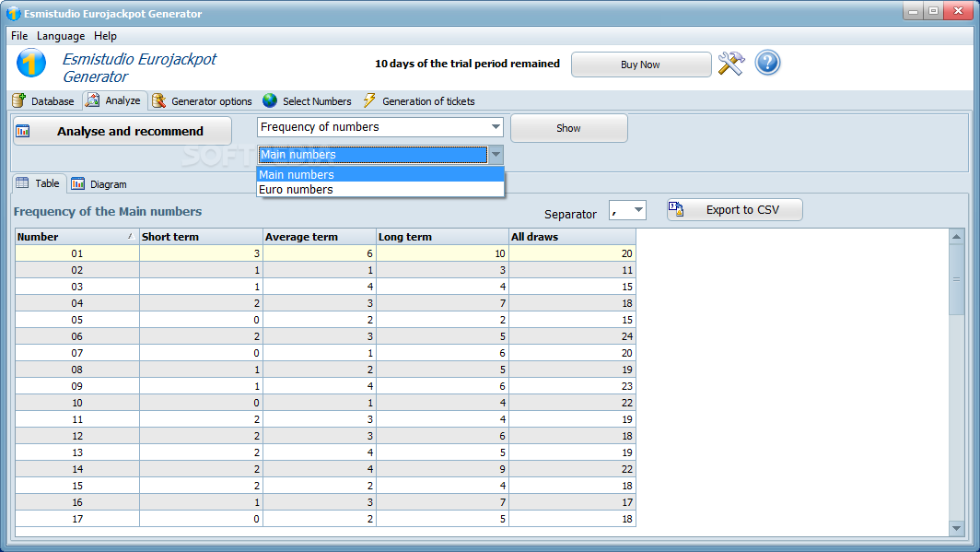This screenshot has height=552, width=980.
Task: Click the title bar application icon
Action: click(x=13, y=13)
